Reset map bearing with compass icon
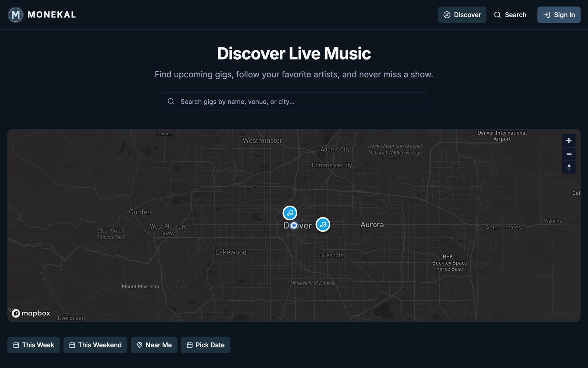This screenshot has height=368, width=588. click(x=569, y=167)
